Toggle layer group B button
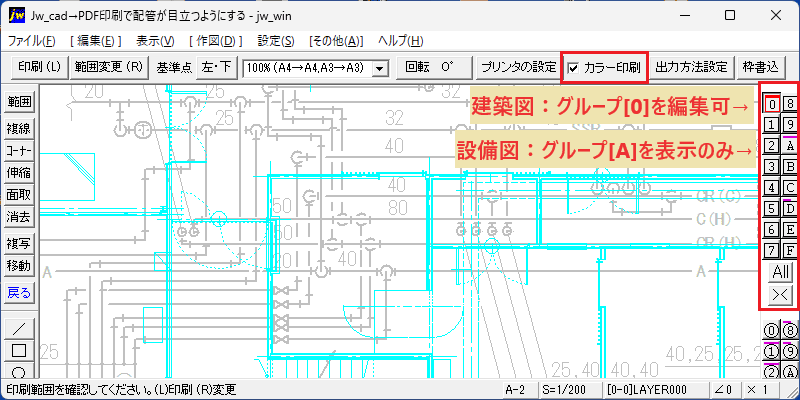The image size is (800, 400). point(790,166)
